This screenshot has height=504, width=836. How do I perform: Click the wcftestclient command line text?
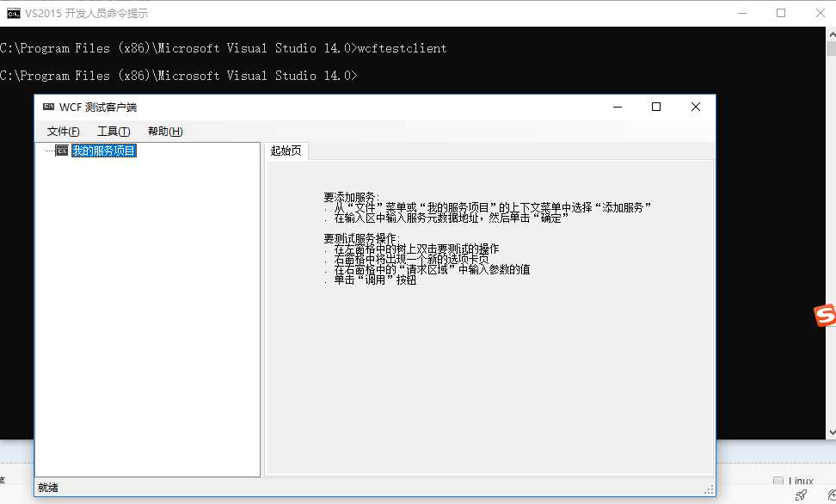(x=402, y=48)
